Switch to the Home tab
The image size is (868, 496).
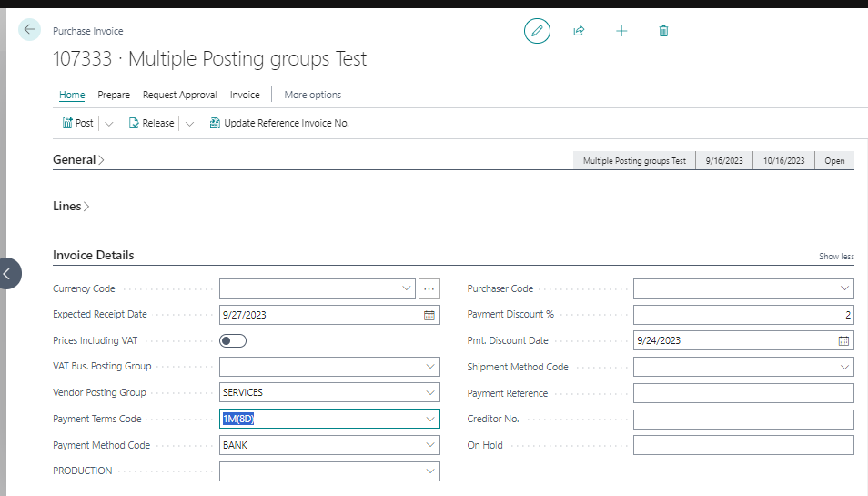tap(72, 95)
